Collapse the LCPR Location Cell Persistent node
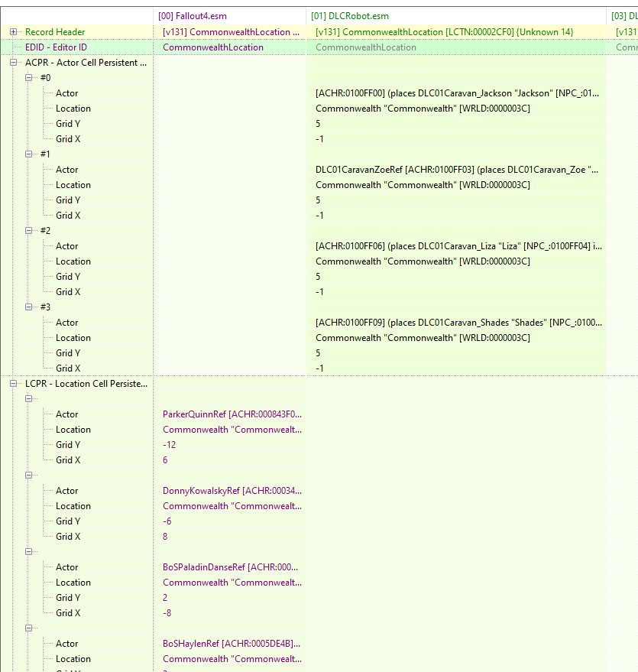The height and width of the screenshot is (672, 638). [13, 384]
